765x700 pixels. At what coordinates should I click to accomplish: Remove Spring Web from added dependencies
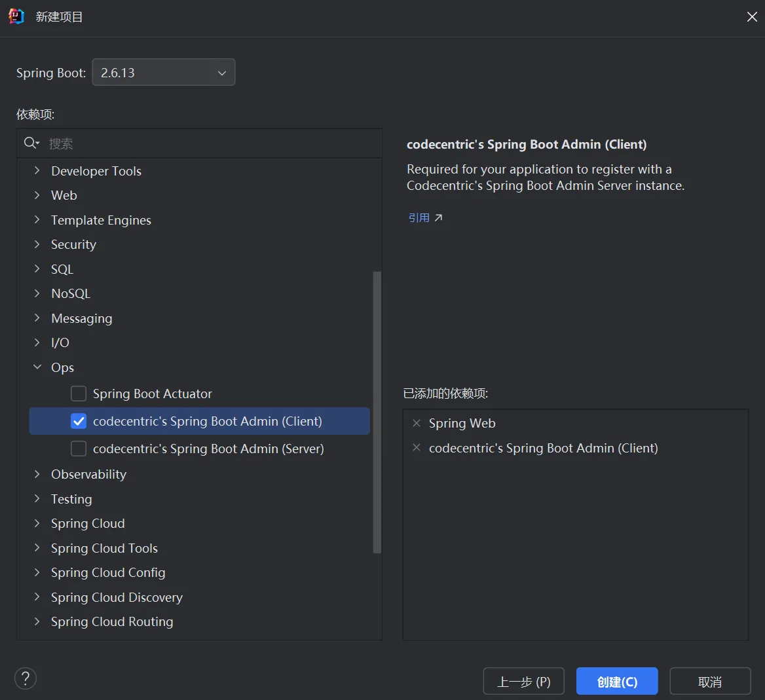(417, 423)
